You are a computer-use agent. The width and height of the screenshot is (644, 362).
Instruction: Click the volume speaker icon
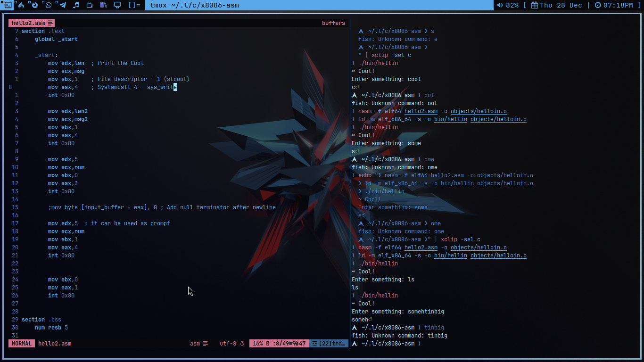(500, 5)
